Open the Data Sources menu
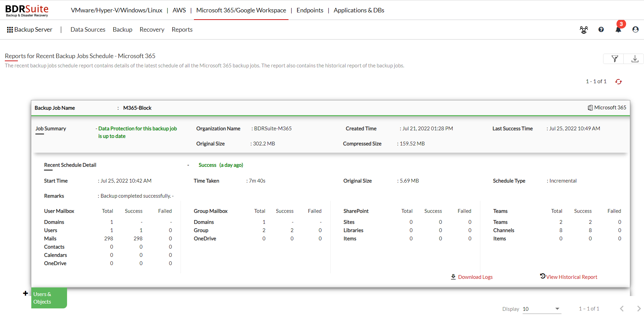644x317 pixels. [88, 30]
